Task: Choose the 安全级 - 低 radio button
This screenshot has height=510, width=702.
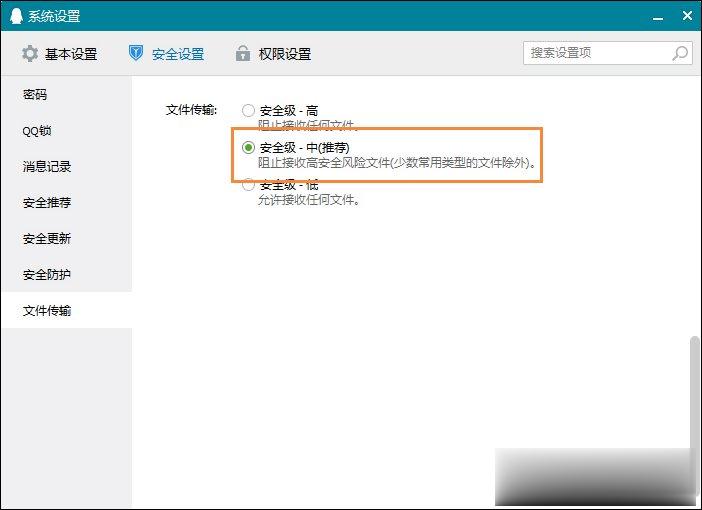Action: click(248, 184)
